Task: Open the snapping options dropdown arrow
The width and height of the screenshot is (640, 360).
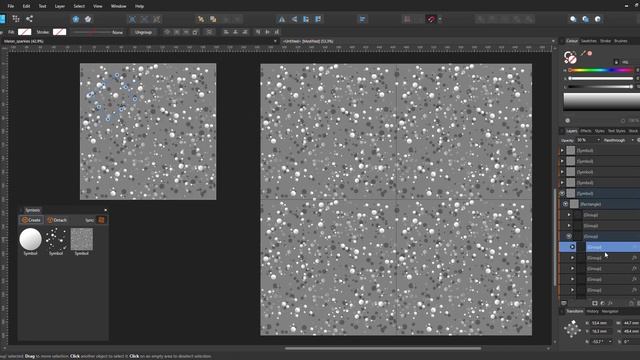Action: click(x=440, y=19)
